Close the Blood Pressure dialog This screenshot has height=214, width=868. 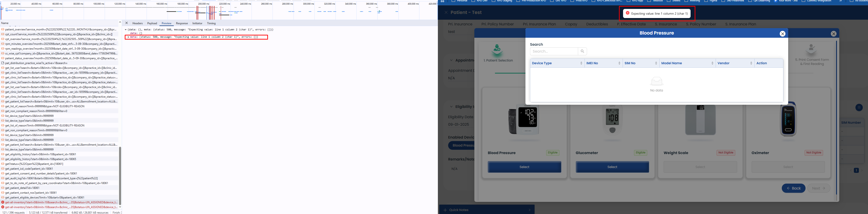pyautogui.click(x=782, y=34)
